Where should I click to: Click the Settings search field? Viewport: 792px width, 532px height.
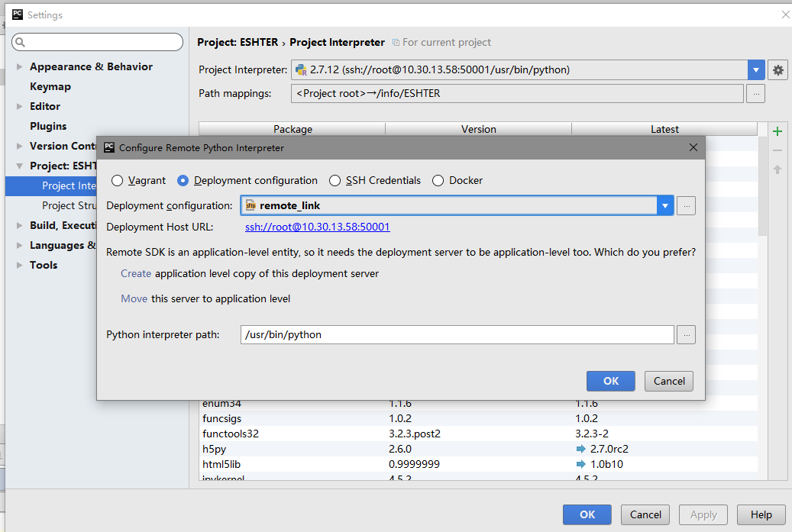[98, 42]
